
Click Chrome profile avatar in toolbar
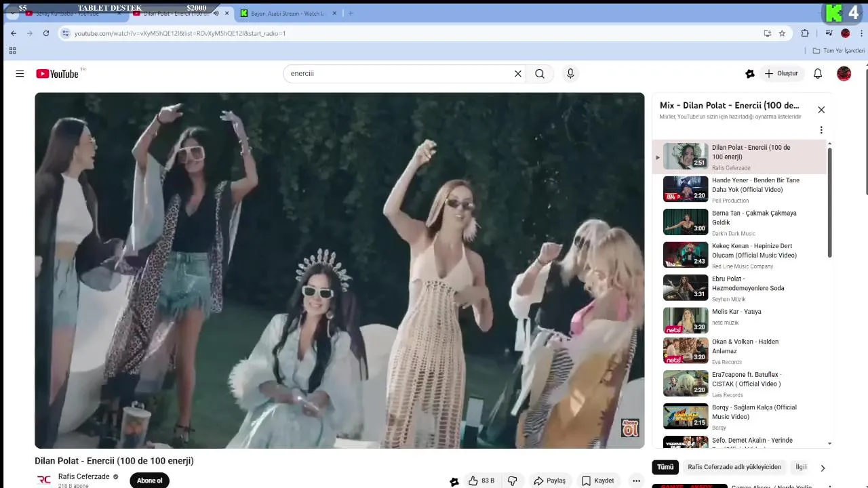click(x=846, y=33)
